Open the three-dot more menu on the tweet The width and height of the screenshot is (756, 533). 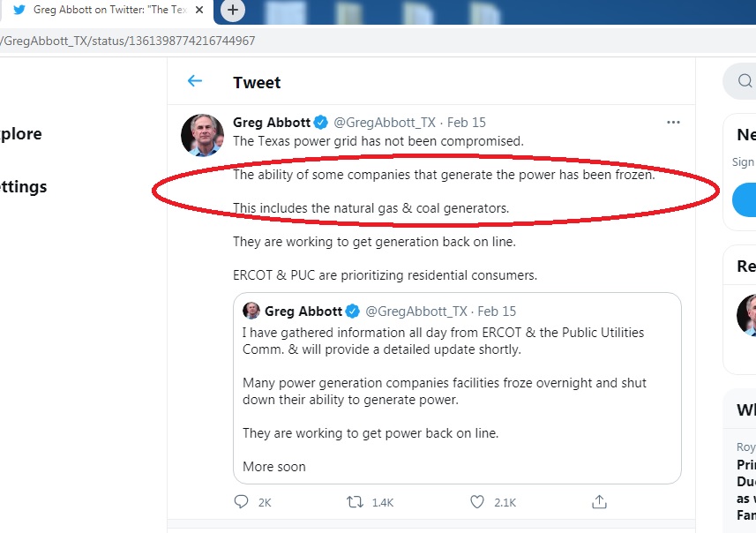point(673,122)
